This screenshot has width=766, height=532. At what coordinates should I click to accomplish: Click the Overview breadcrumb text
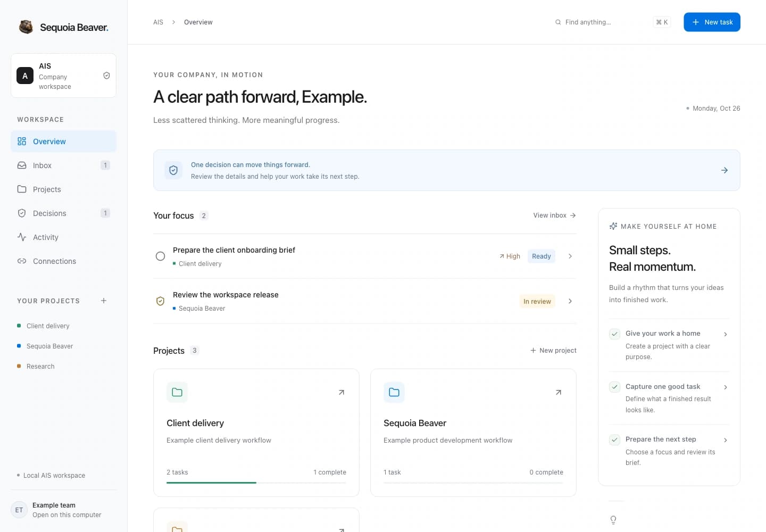(x=198, y=22)
